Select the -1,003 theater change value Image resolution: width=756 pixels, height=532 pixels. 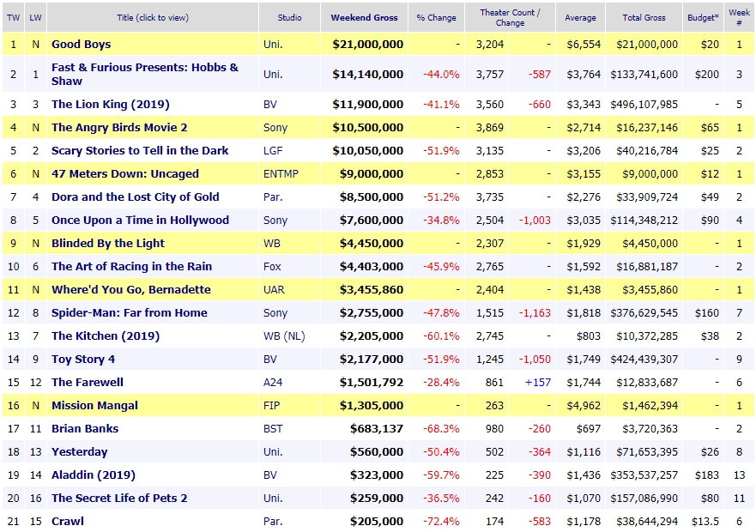pyautogui.click(x=535, y=221)
